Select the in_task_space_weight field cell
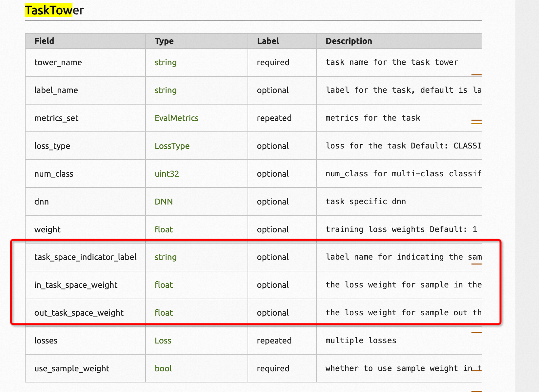 coord(85,285)
